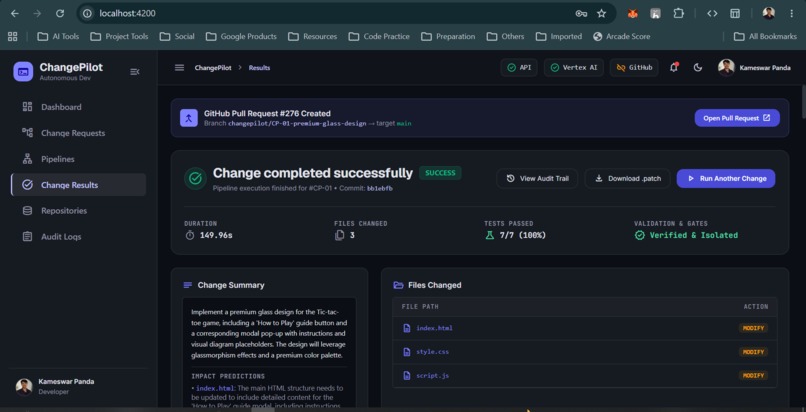Open the hamburger menu in header
The image size is (806, 412).
[179, 68]
